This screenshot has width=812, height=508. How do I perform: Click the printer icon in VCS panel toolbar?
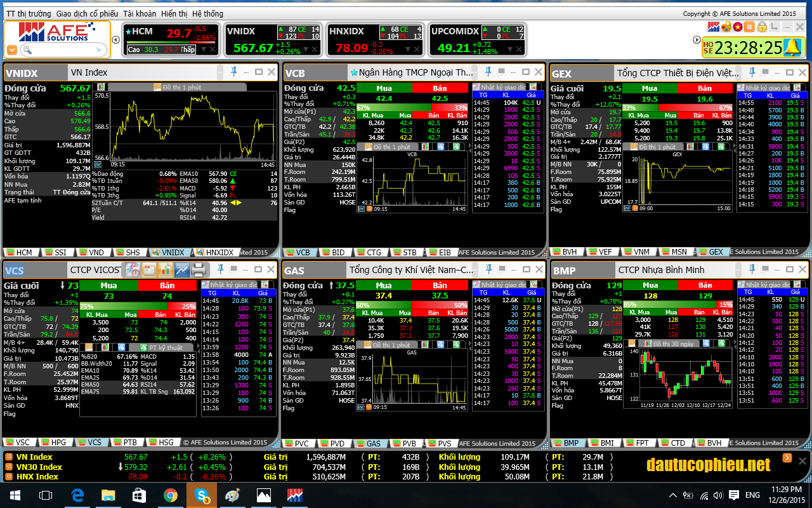[199, 269]
